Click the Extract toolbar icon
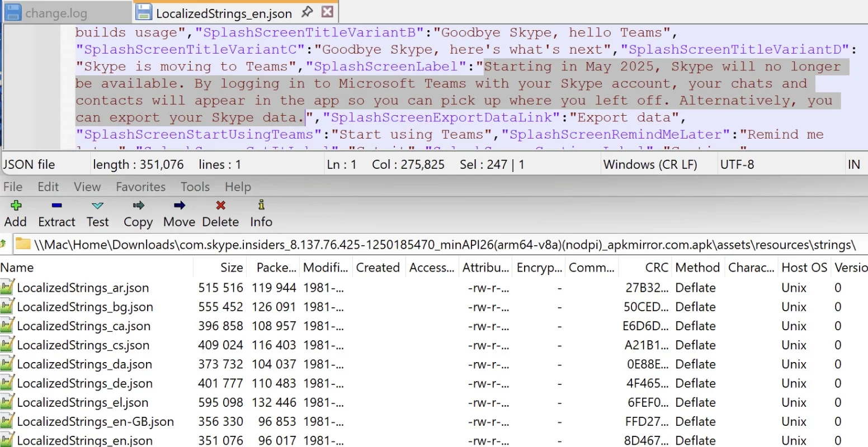Viewport: 868px width, 447px height. 56,206
